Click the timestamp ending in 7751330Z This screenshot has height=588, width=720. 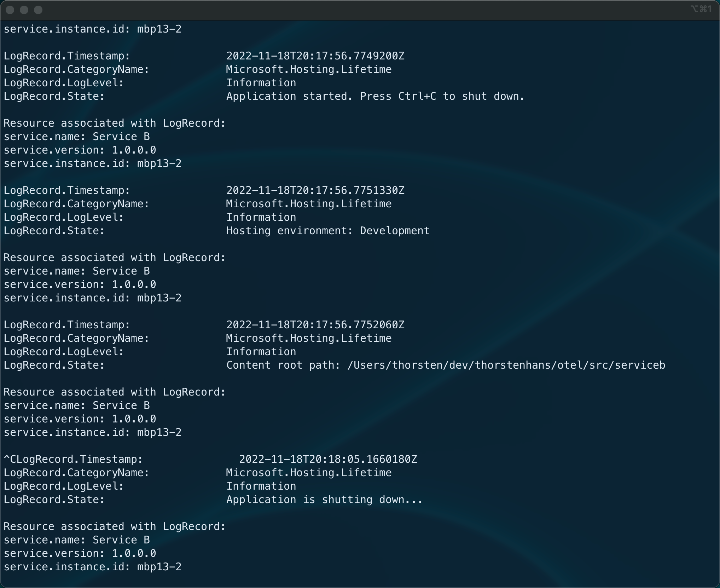tap(315, 190)
